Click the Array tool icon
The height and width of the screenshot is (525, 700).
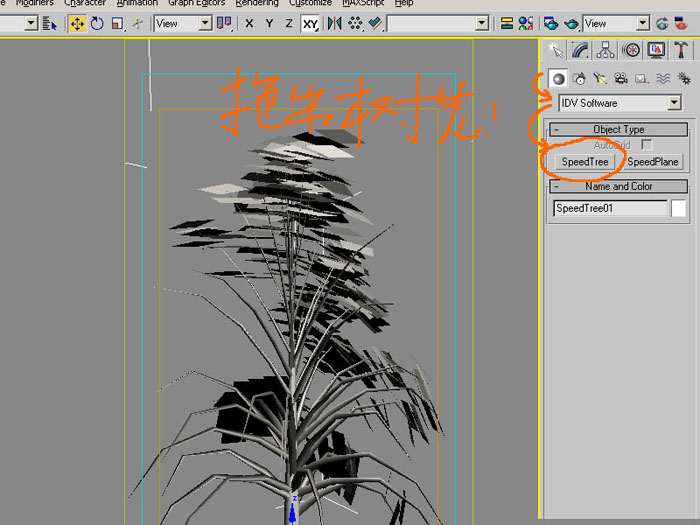pos(355,23)
